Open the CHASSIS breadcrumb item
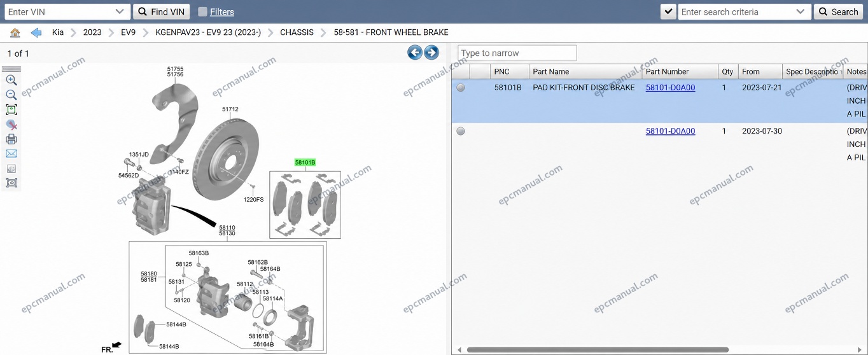 297,32
